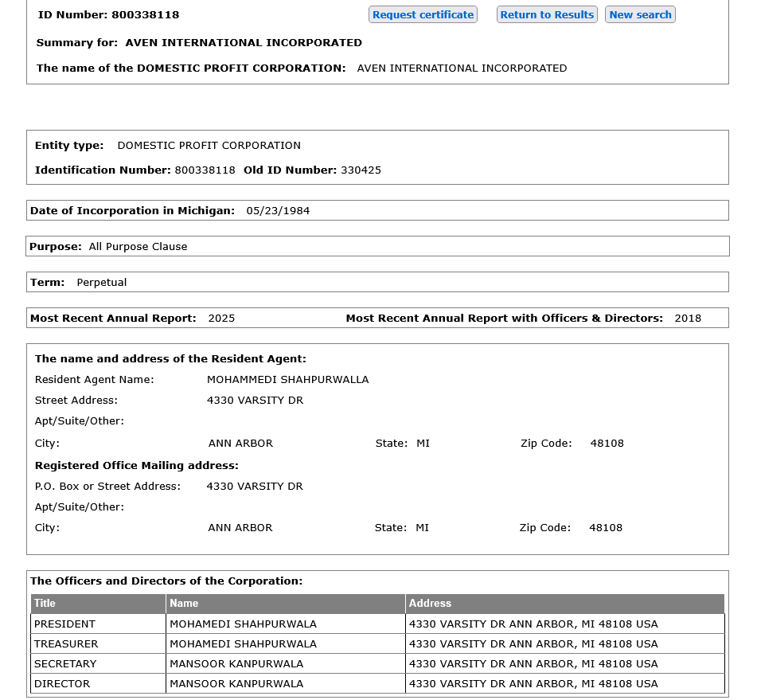Click Entity type value DOMESTIC PROFIT CORPORATION
The image size is (757, 700).
209,146
